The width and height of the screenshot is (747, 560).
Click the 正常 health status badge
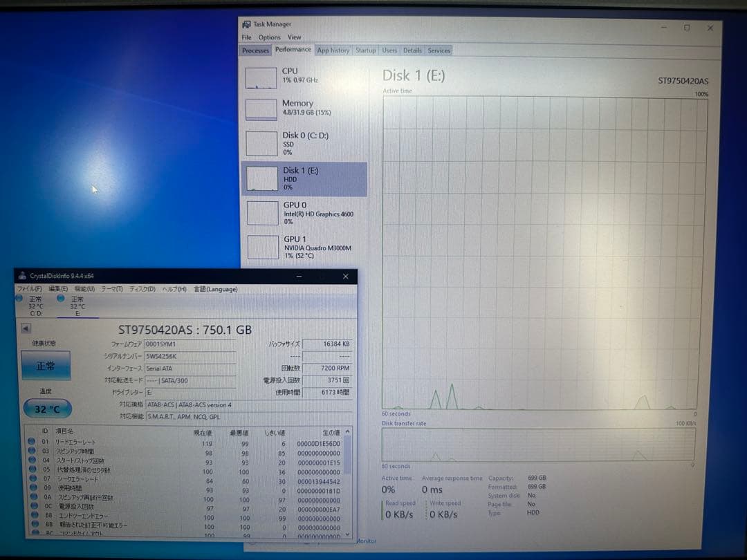[x=46, y=365]
